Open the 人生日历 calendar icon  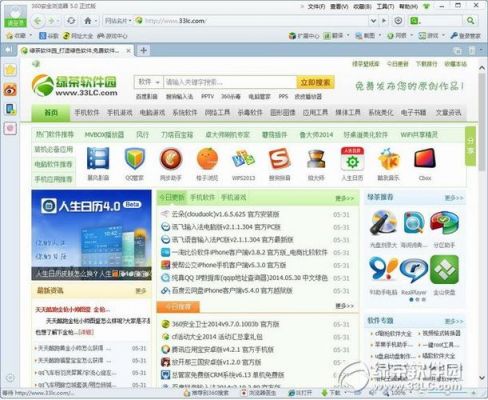(x=352, y=159)
